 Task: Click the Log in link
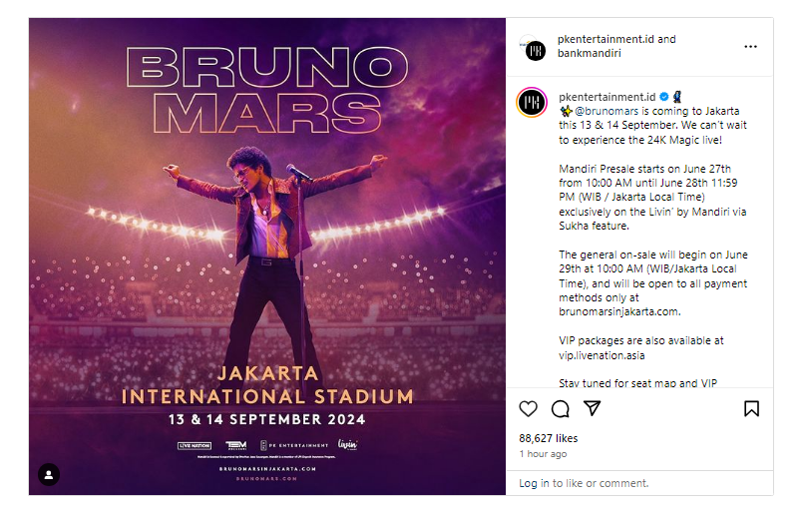pos(534,483)
